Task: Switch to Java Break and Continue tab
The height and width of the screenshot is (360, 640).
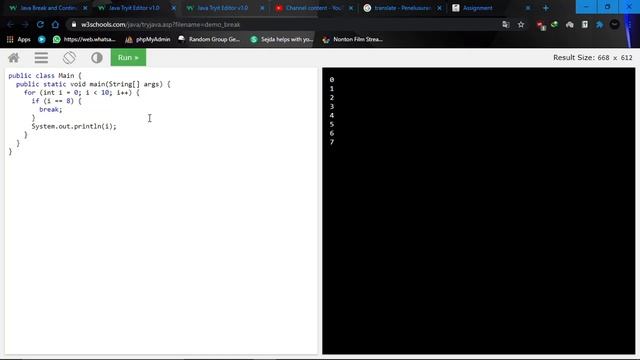Action: coord(48,8)
